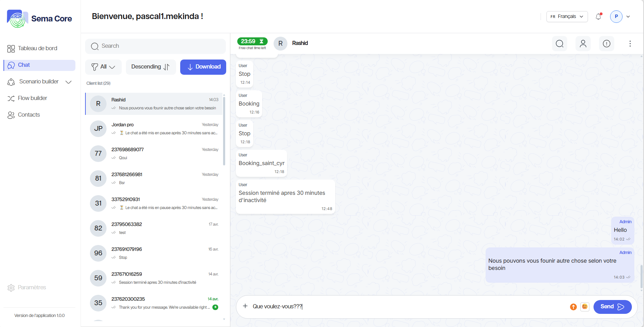Open the Français language dropdown
Image resolution: width=644 pixels, height=327 pixels.
click(567, 17)
